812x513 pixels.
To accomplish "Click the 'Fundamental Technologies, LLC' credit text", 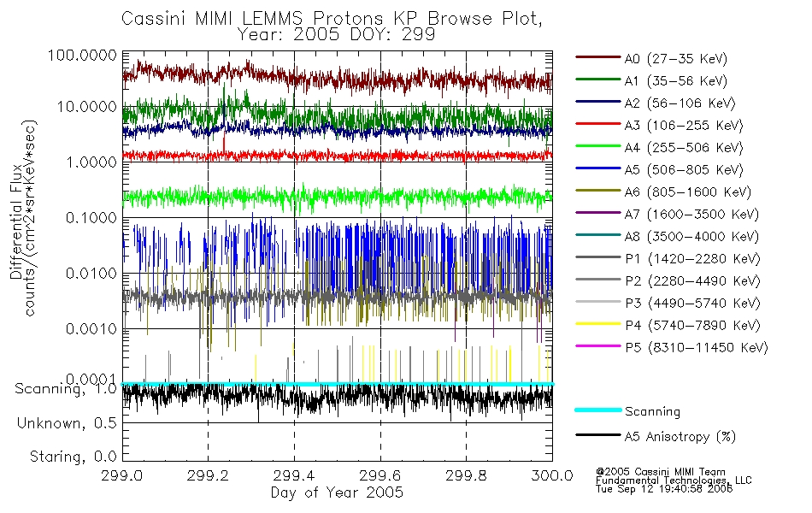I will point(674,481).
